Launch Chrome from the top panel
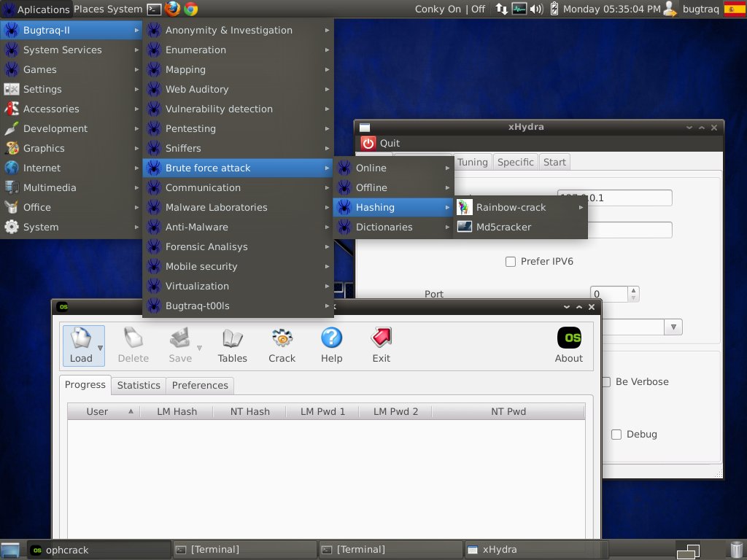747x560 pixels. click(x=191, y=9)
